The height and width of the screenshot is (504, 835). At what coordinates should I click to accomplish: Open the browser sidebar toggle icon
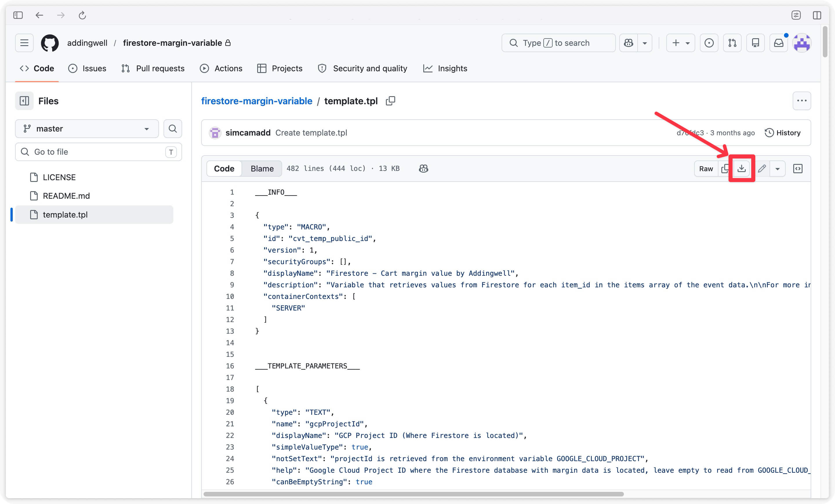click(18, 15)
